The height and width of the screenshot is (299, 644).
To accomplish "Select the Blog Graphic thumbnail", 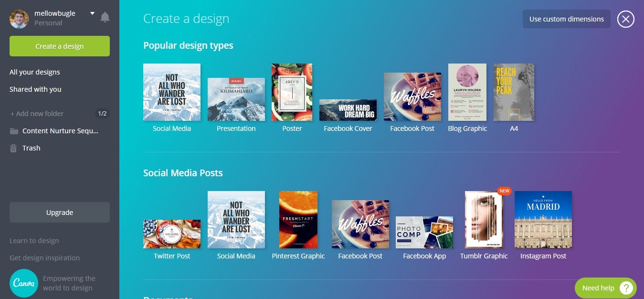I will pos(467,92).
